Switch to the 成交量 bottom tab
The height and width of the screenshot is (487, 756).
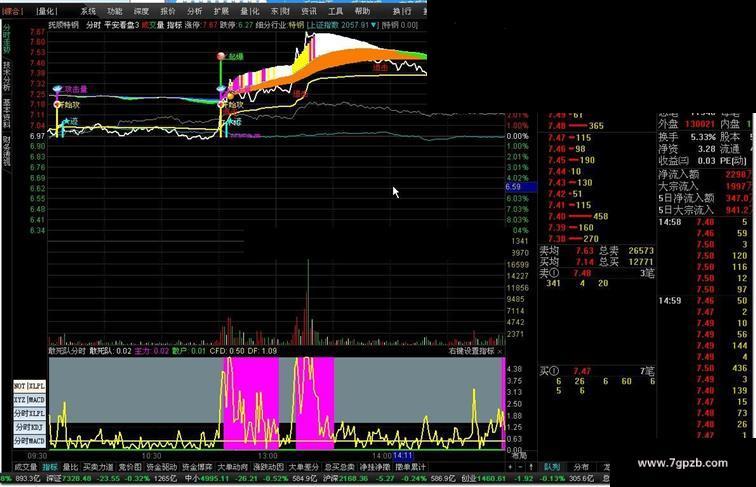(26, 467)
